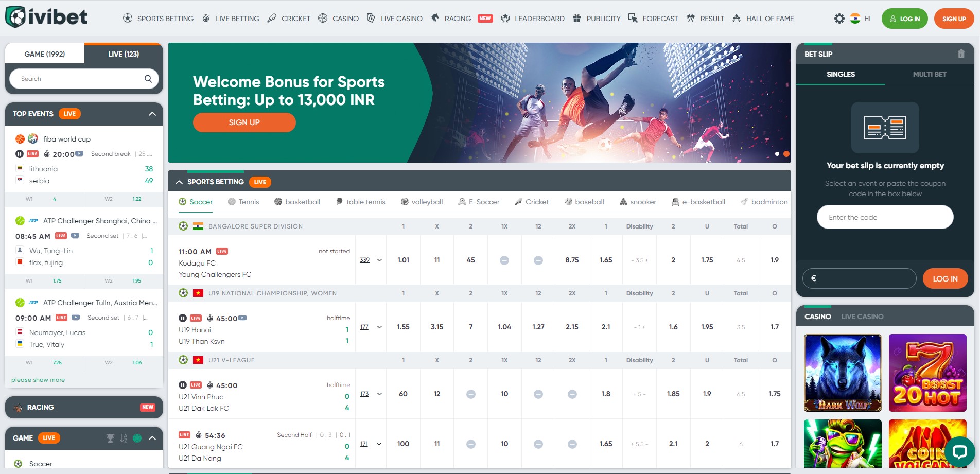Select the MULTI BET tab
The height and width of the screenshot is (474, 980).
[x=930, y=74]
